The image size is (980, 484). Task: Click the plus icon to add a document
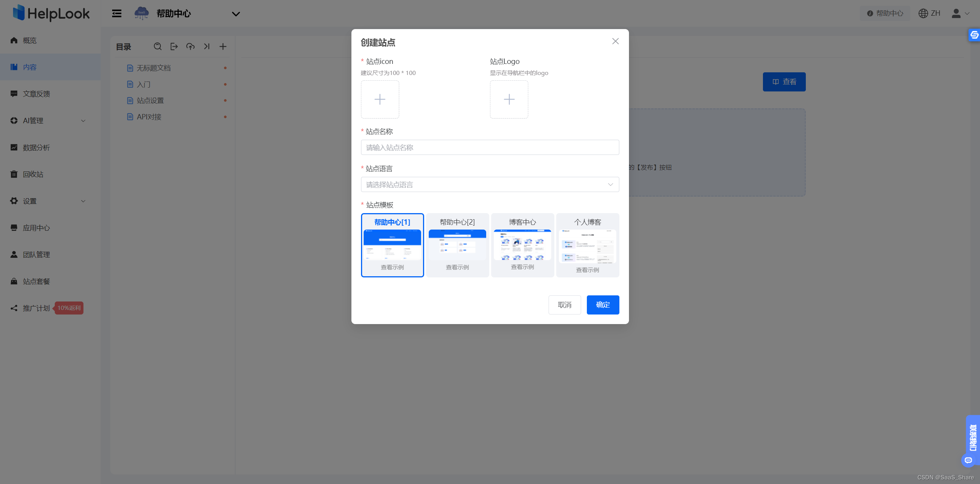coord(223,47)
